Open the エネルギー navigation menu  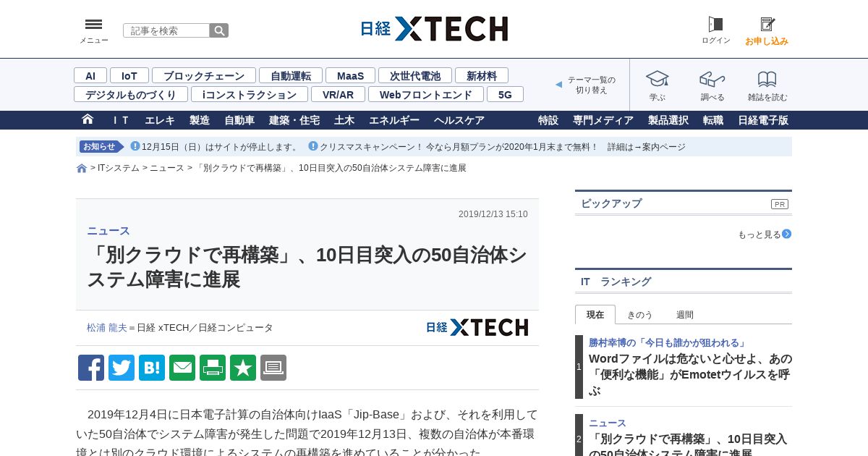pyautogui.click(x=394, y=120)
